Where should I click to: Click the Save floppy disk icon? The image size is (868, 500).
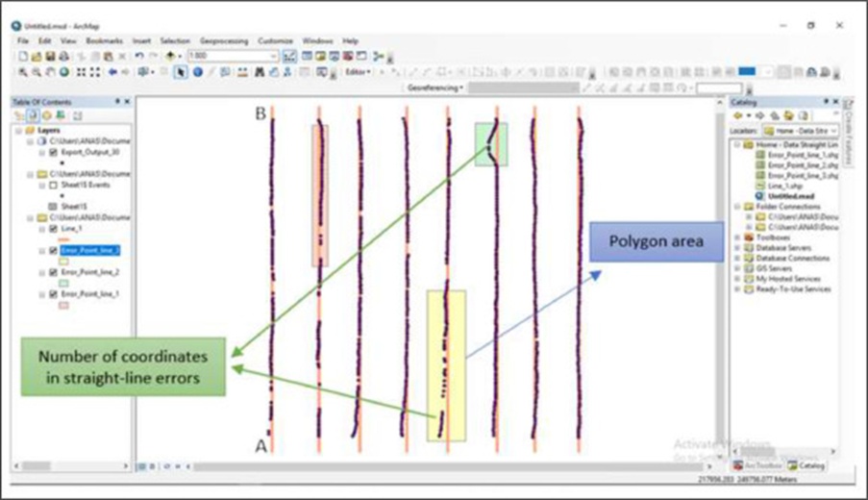[50, 56]
